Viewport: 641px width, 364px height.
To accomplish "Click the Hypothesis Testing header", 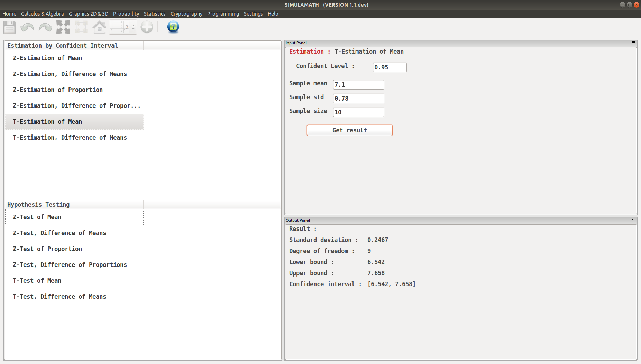I will [74, 205].
